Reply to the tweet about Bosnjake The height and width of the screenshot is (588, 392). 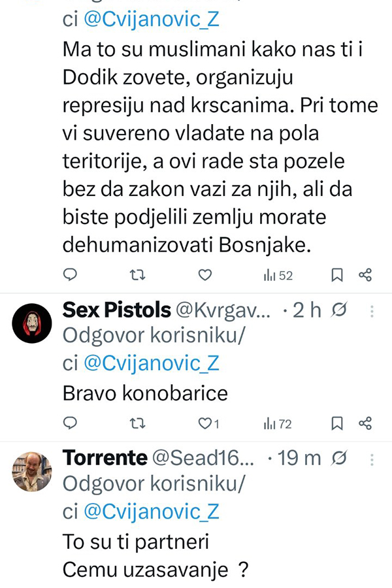[71, 276]
